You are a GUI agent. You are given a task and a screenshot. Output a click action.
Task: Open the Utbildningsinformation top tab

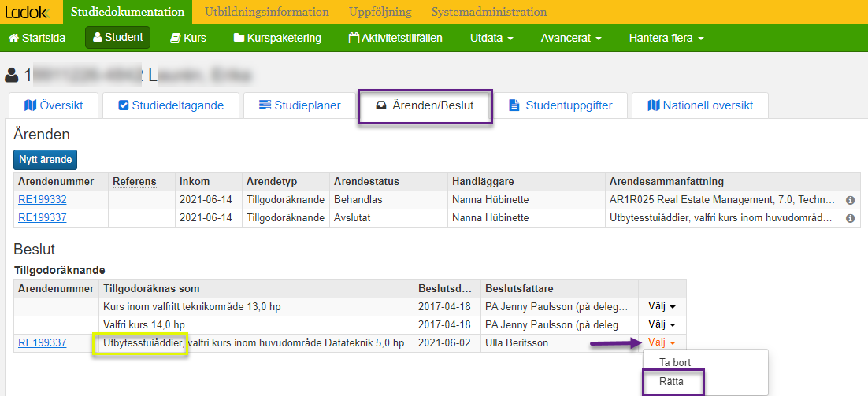pyautogui.click(x=266, y=12)
